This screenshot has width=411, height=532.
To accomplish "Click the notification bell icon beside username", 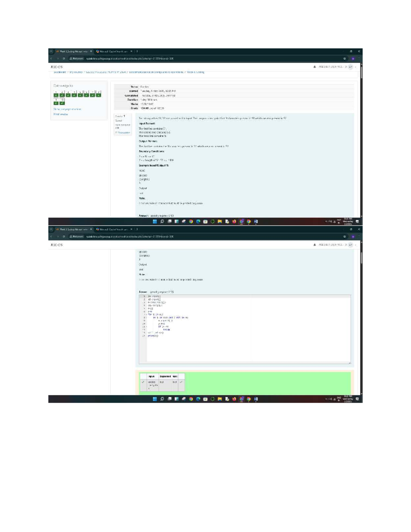I will [314, 67].
